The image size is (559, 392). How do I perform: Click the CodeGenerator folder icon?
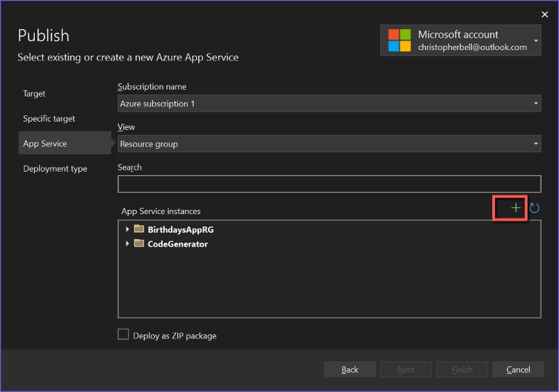tap(139, 244)
